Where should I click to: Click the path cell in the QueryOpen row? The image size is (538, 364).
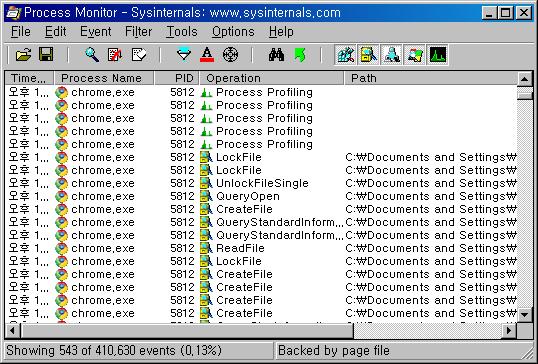pos(431,196)
